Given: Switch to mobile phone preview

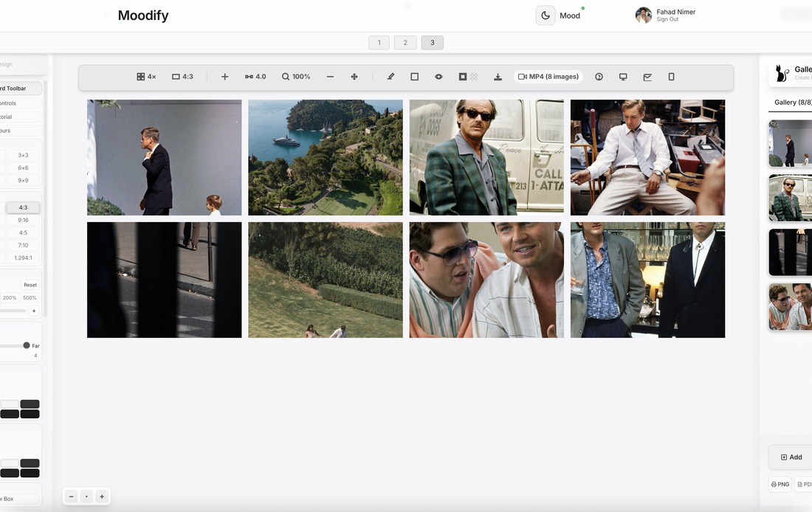Looking at the screenshot, I should pyautogui.click(x=671, y=77).
